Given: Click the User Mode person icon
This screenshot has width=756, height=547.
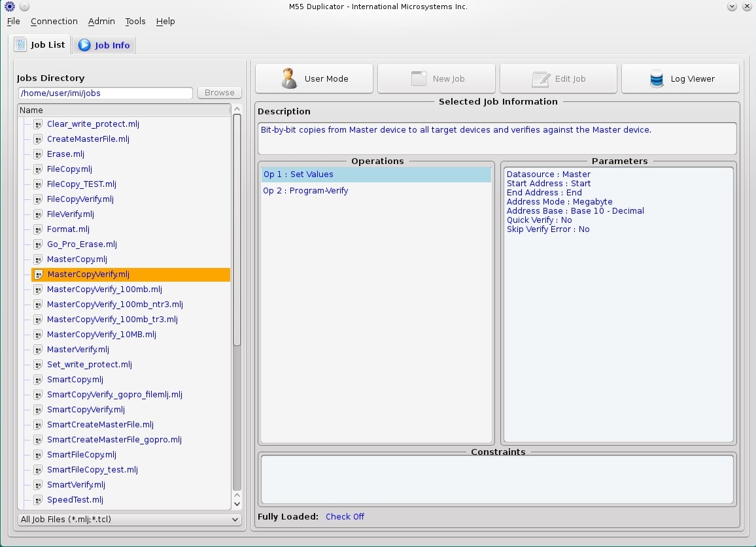Looking at the screenshot, I should tap(289, 78).
